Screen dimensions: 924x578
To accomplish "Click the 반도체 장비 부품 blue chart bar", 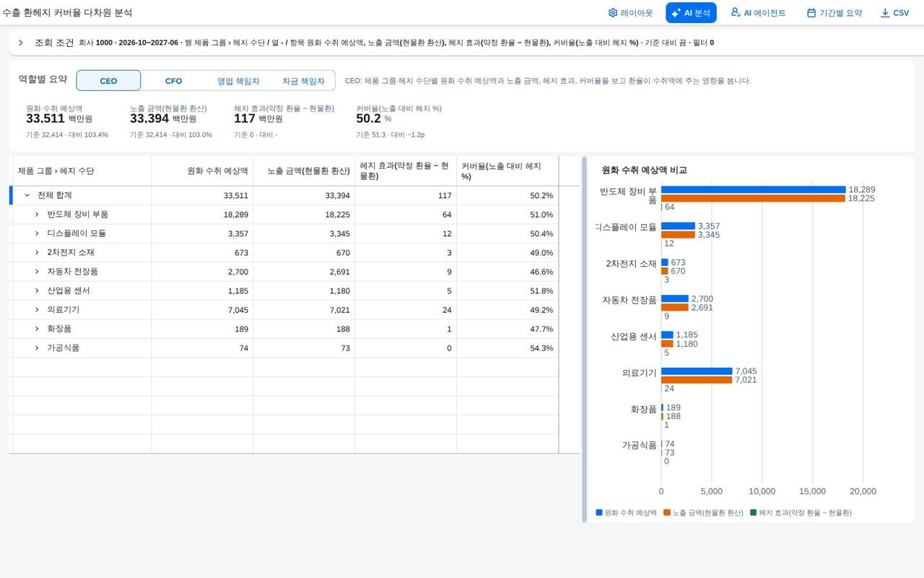I will tap(753, 190).
